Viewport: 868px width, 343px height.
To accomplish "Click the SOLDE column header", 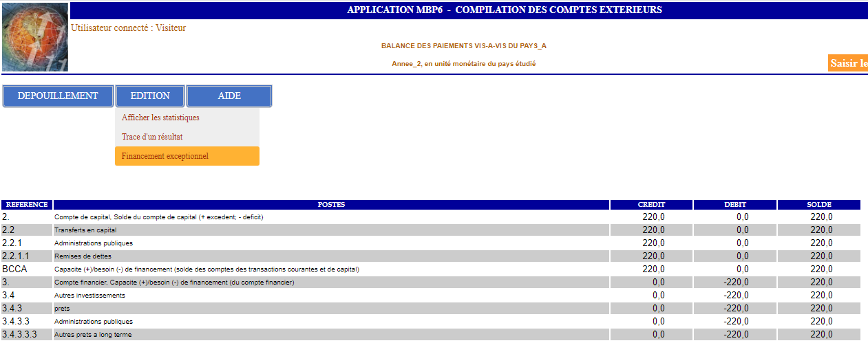I will click(x=818, y=205).
